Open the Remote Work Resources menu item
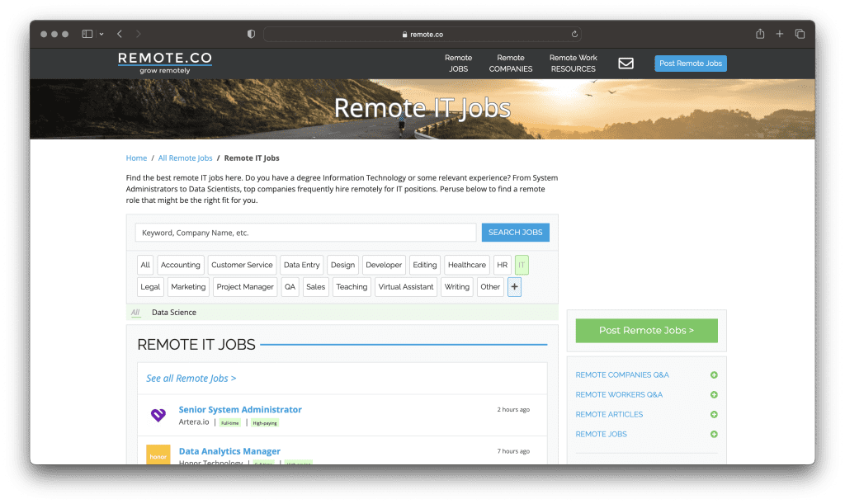Viewport: 845px width, 504px height. pyautogui.click(x=573, y=64)
